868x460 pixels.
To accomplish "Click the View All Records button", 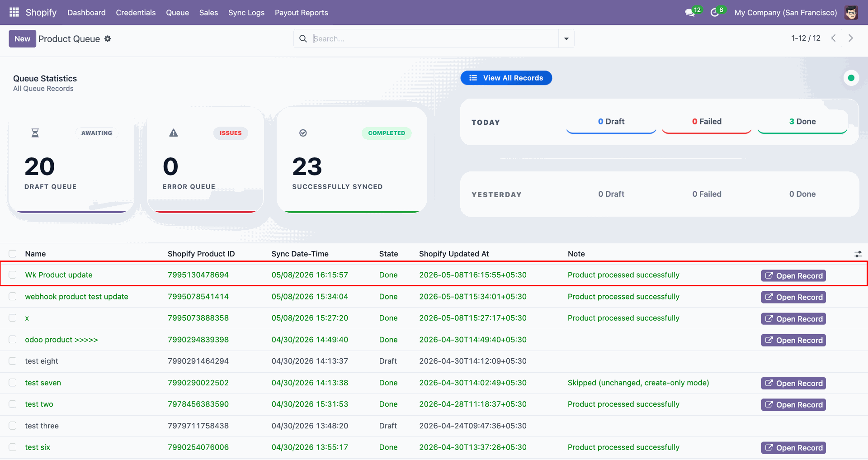I will [x=506, y=78].
